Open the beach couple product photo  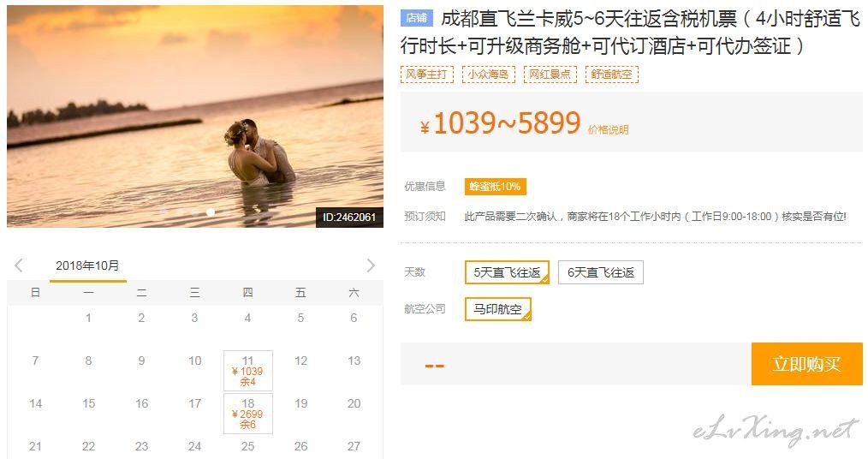click(195, 116)
